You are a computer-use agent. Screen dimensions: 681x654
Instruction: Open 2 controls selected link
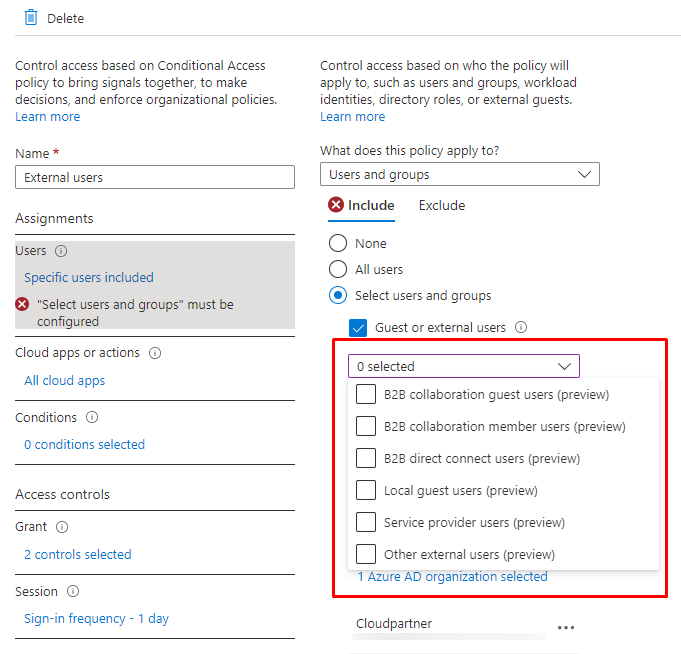tap(78, 554)
